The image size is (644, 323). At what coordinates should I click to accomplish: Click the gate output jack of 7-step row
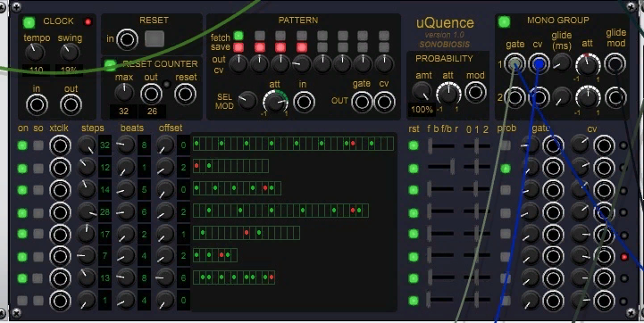[x=553, y=256]
